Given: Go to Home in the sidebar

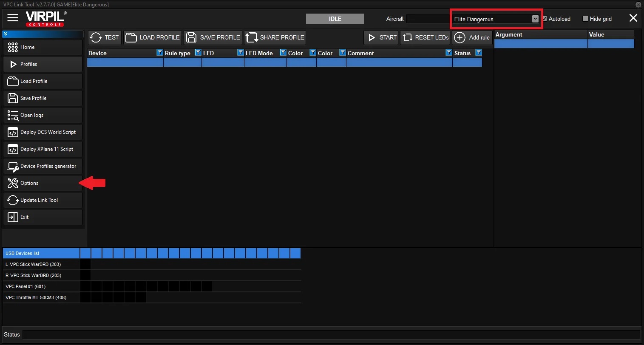Looking at the screenshot, I should pos(43,47).
